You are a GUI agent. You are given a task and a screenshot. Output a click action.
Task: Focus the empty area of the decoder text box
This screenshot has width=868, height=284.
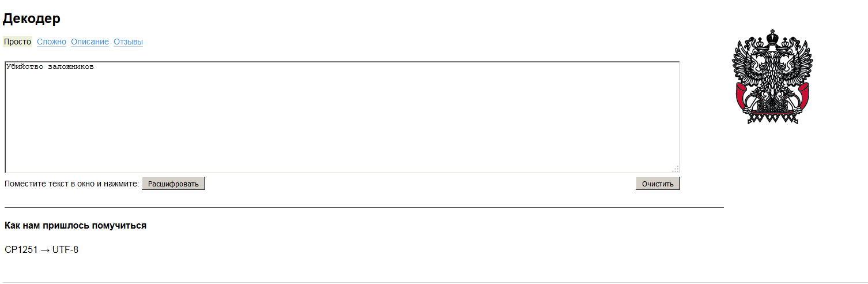coord(341,121)
